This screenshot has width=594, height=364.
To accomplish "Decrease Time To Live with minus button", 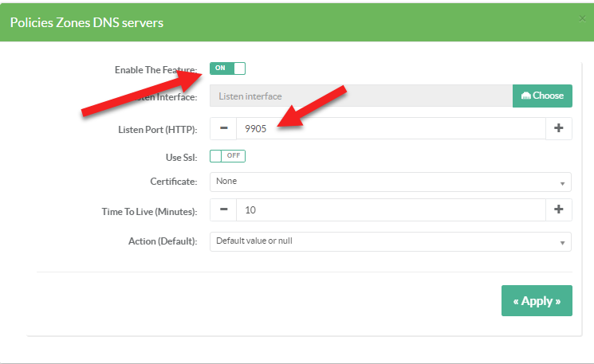I will [223, 209].
